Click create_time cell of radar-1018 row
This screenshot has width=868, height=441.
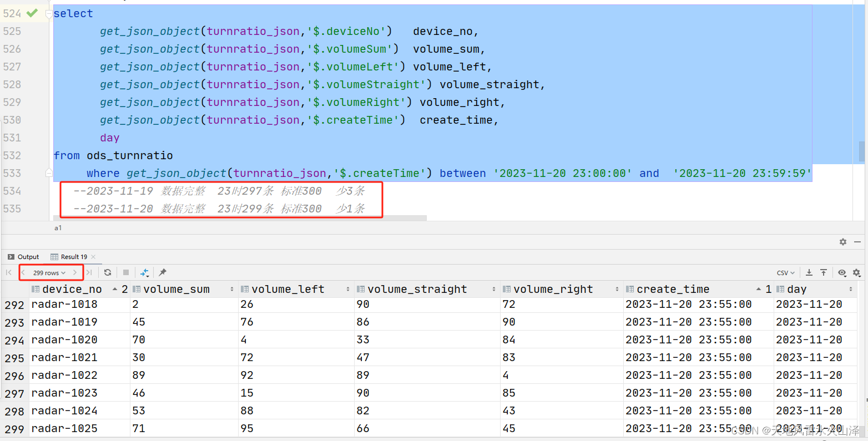click(698, 304)
